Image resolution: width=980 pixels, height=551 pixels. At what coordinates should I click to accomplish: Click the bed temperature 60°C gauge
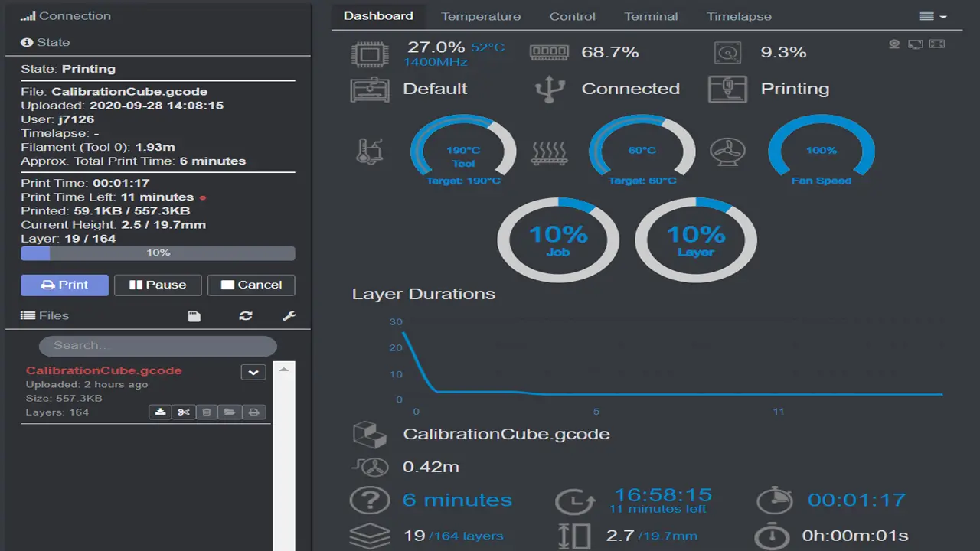tap(642, 152)
